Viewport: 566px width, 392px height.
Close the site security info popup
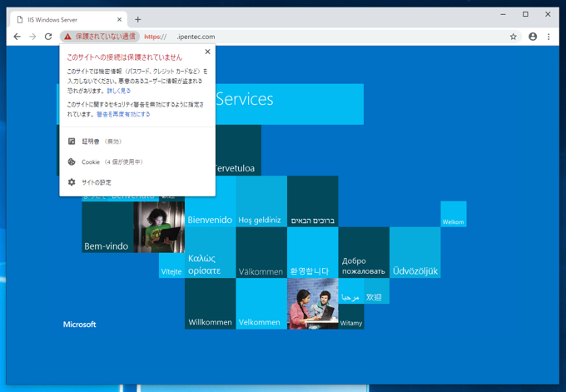tap(207, 52)
